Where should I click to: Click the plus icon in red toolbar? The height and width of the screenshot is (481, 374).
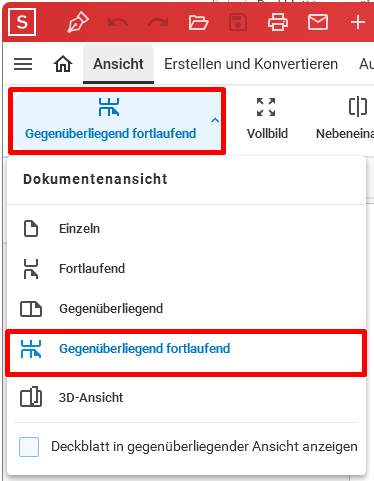pos(358,22)
